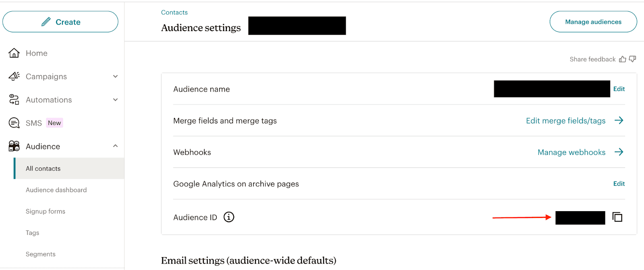The image size is (644, 270).
Task: Select Tags in Audience submenu
Action: (x=33, y=233)
